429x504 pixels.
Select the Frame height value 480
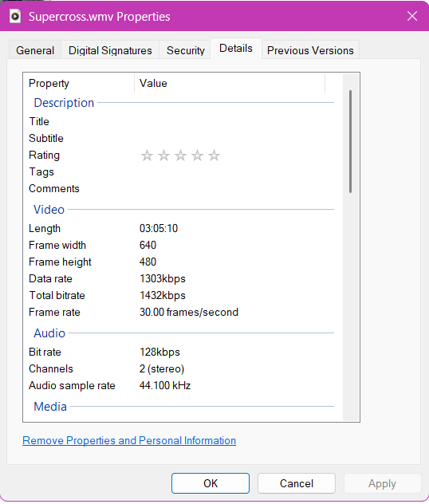[x=148, y=262]
